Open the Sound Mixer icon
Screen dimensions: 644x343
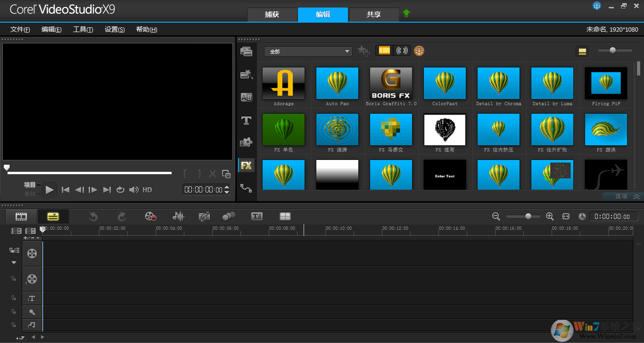178,216
